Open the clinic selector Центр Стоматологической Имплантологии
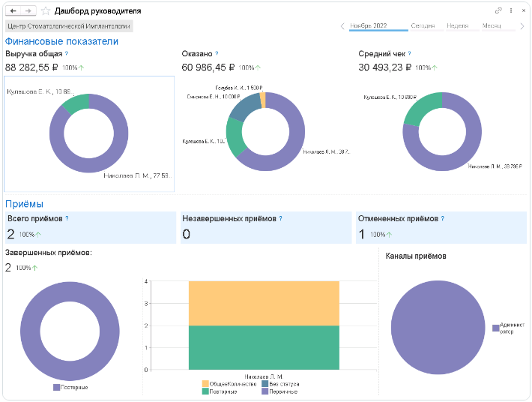532x402 pixels. click(69, 26)
